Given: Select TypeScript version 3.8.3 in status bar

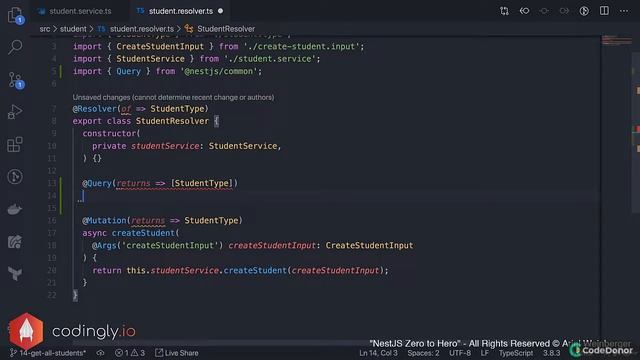Looking at the screenshot, I should tap(551, 353).
